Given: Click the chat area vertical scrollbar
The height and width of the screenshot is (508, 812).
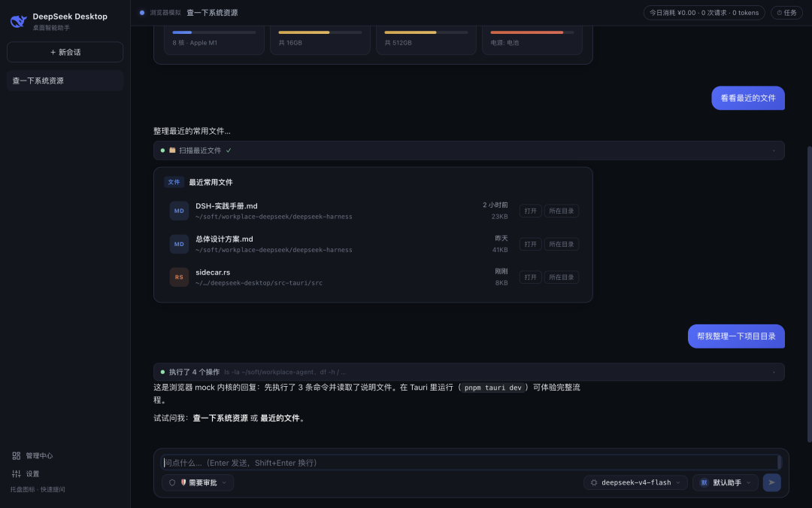Looking at the screenshot, I should pos(810,294).
